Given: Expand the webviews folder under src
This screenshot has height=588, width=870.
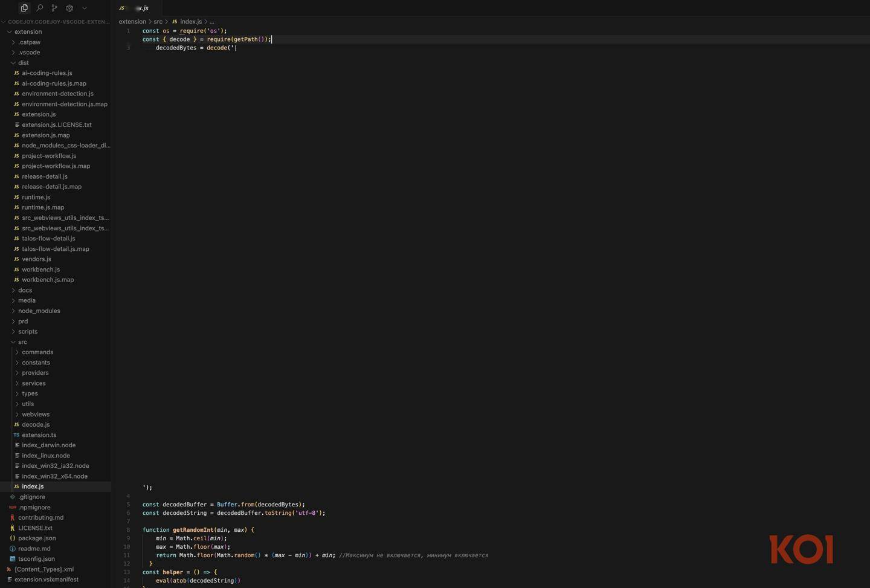Looking at the screenshot, I should tap(36, 415).
